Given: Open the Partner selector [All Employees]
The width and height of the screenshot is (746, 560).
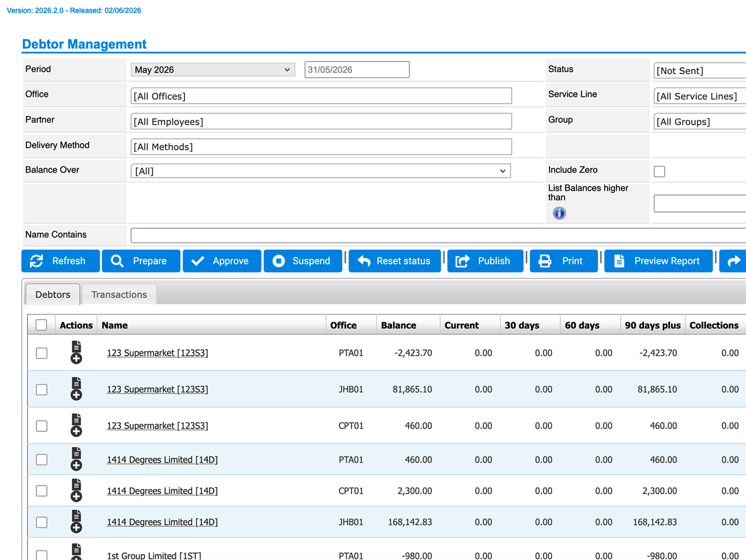Looking at the screenshot, I should click(321, 121).
